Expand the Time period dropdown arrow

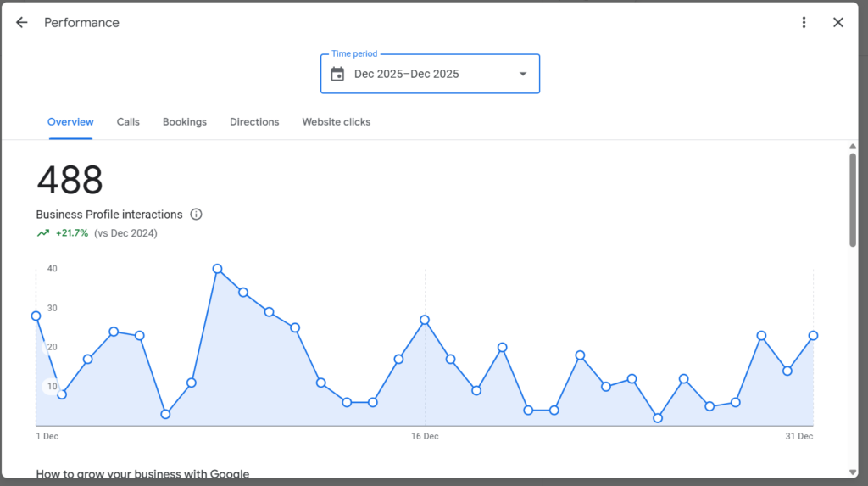(522, 74)
